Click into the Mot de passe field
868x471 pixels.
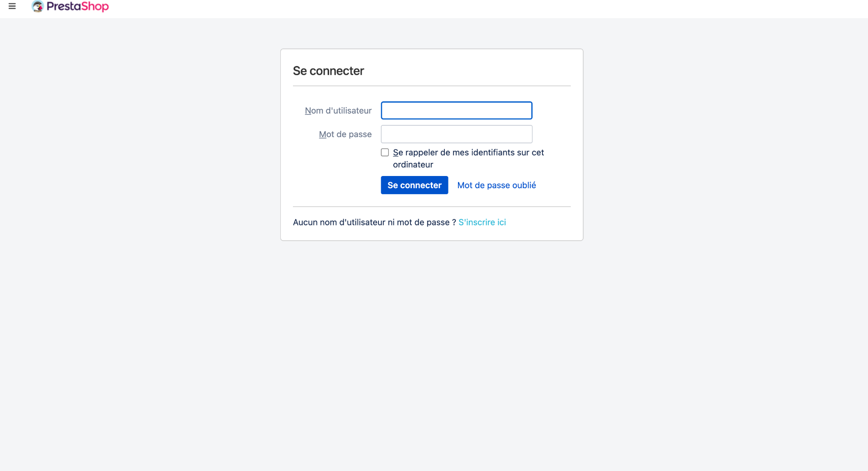(456, 134)
